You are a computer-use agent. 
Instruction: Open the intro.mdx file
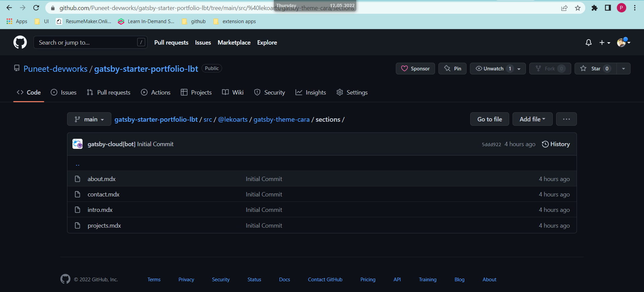tap(100, 210)
